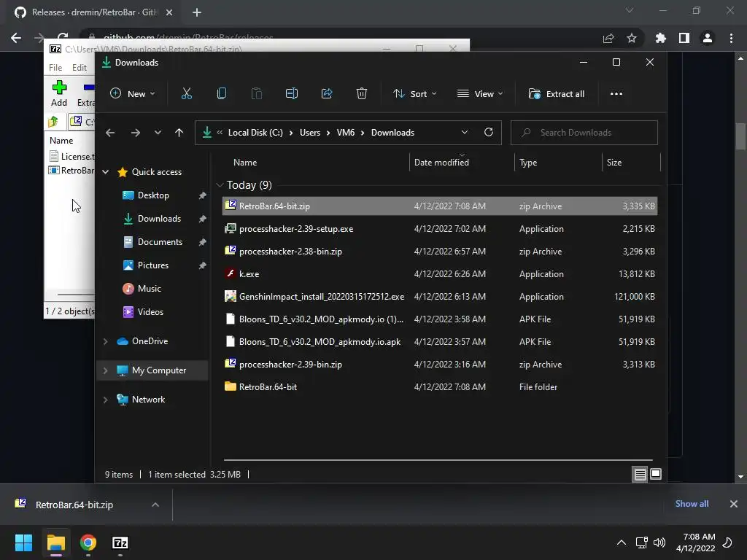Click the Windows Start button
The height and width of the screenshot is (560, 747).
point(23,542)
